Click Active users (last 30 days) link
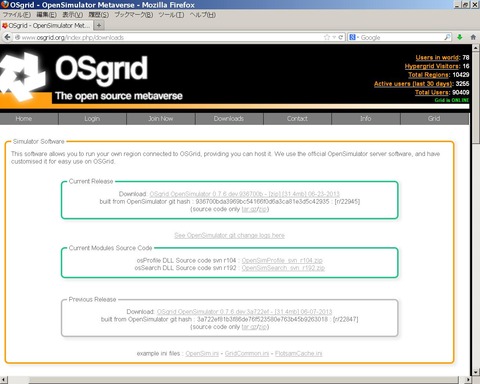The height and width of the screenshot is (384, 480). (x=413, y=84)
